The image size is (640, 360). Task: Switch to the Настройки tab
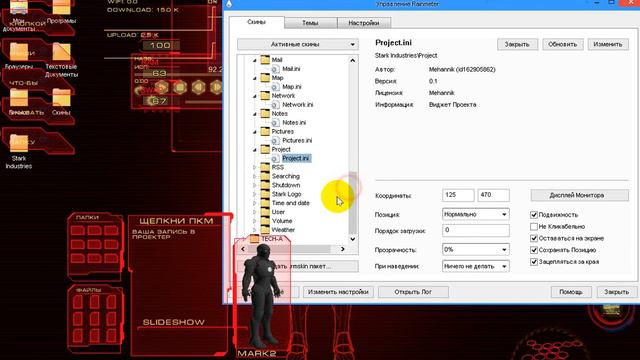pyautogui.click(x=364, y=23)
